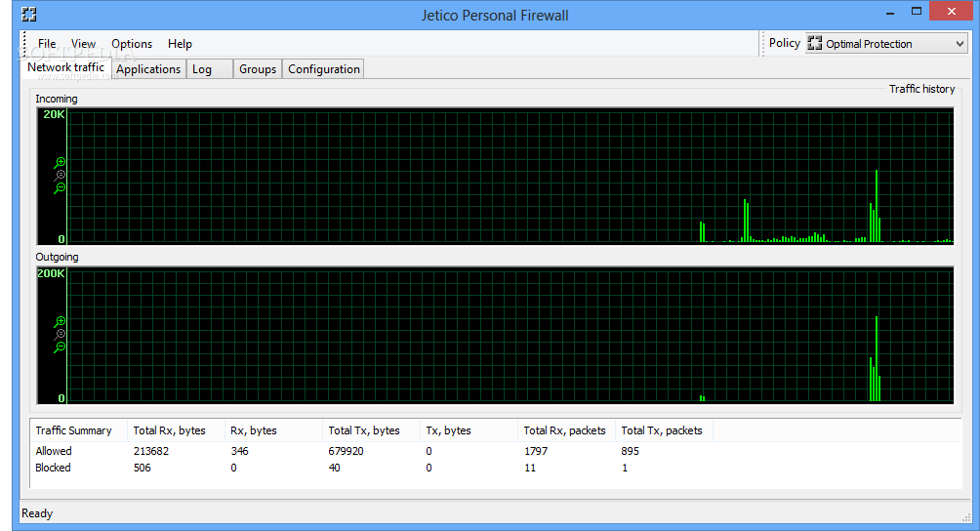The image size is (980, 531).
Task: Zoom in the Outgoing traffic graph
Action: (x=60, y=322)
